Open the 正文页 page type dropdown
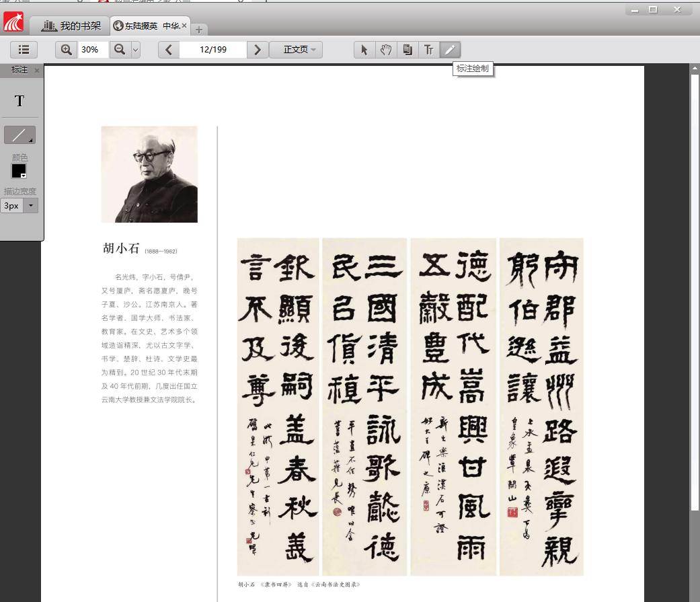The image size is (700, 602). tap(296, 50)
